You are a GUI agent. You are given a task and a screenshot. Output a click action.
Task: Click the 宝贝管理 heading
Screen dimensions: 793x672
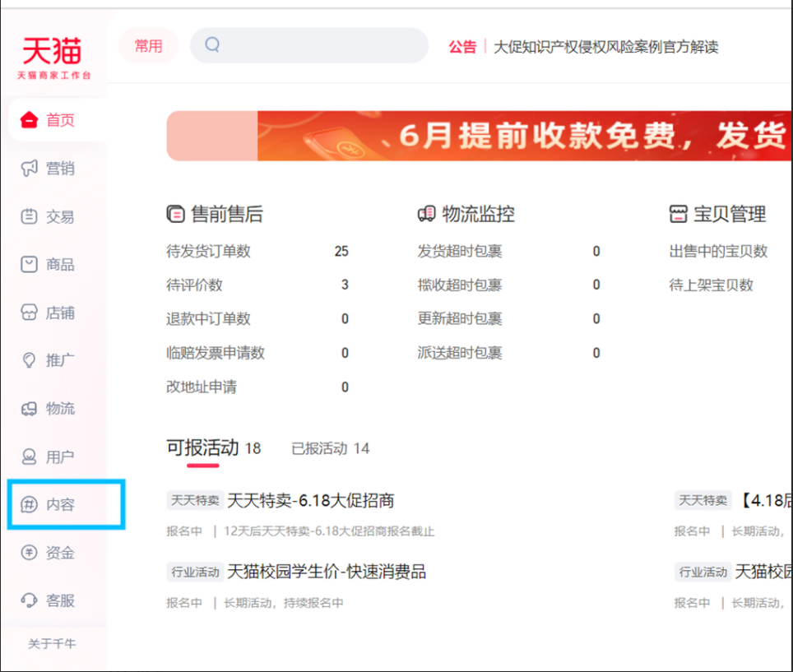coord(730,214)
